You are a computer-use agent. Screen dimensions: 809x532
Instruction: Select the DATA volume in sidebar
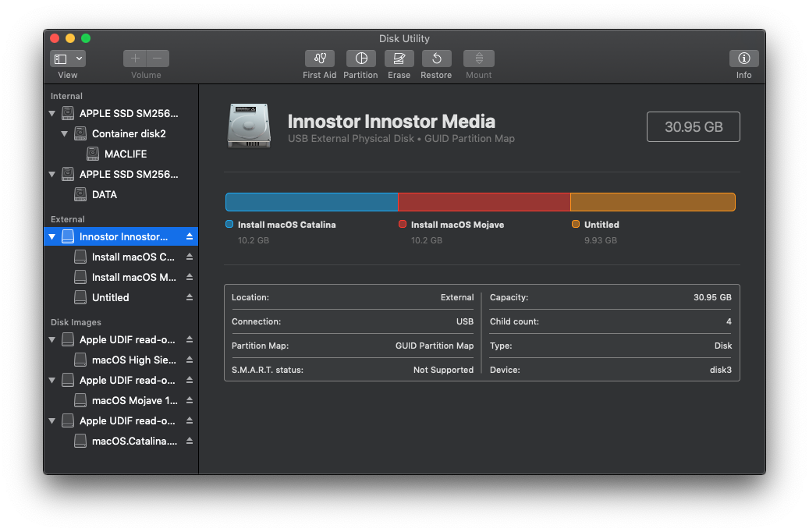(104, 194)
